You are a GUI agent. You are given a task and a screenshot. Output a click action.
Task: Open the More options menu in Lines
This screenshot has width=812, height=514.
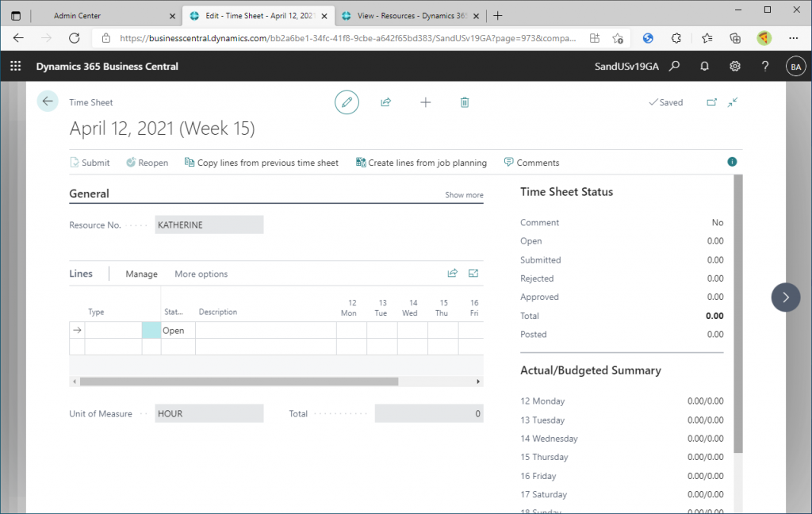pyautogui.click(x=201, y=274)
